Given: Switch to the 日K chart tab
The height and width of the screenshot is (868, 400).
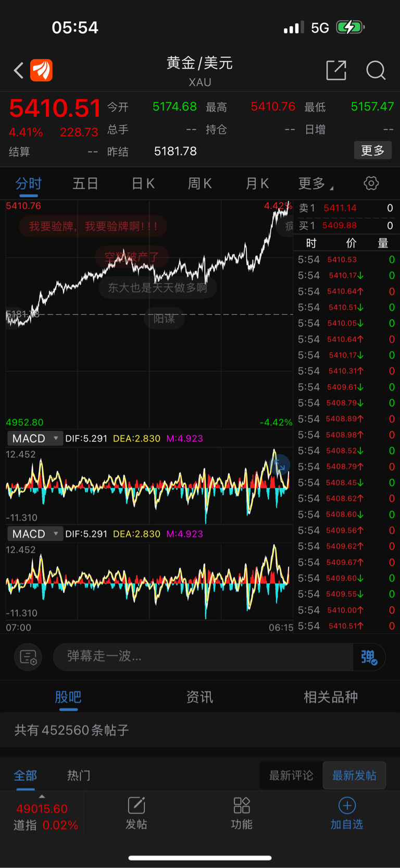Looking at the screenshot, I should click(143, 184).
